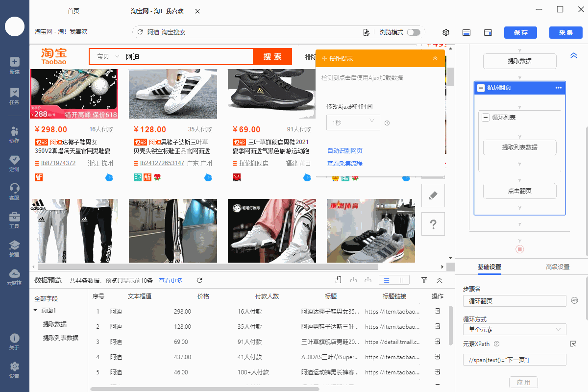Click the row 3 action icon in 操作 column
Screen dimensions: 588x392
(x=437, y=342)
